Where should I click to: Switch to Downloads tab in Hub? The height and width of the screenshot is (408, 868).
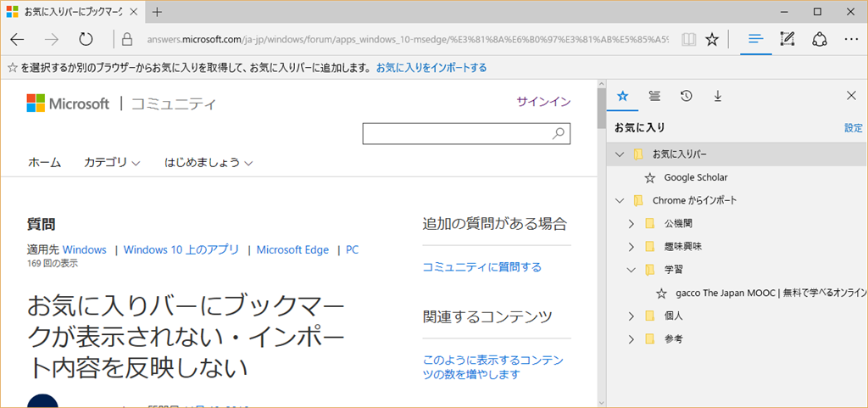[x=718, y=97]
